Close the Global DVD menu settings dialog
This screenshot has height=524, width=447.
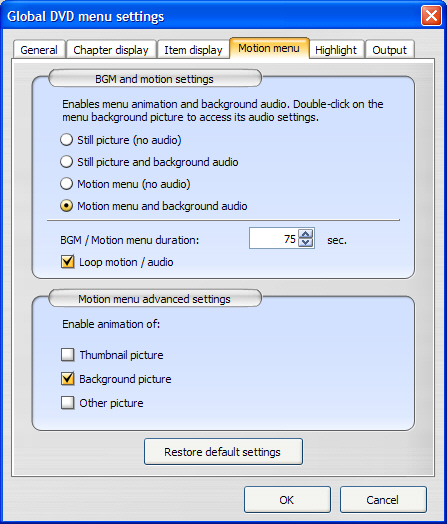[x=431, y=16]
